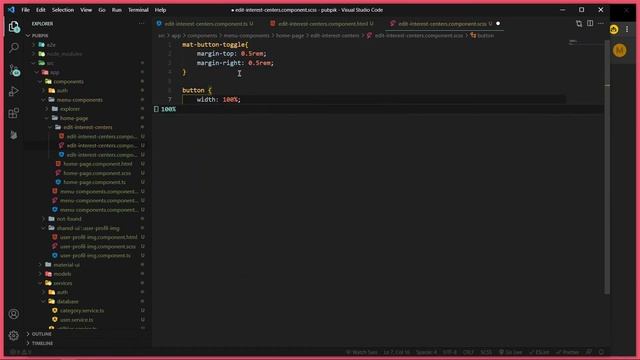Collapse the src folder
Image resolution: width=640 pixels, height=360 pixels.
[x=50, y=63]
